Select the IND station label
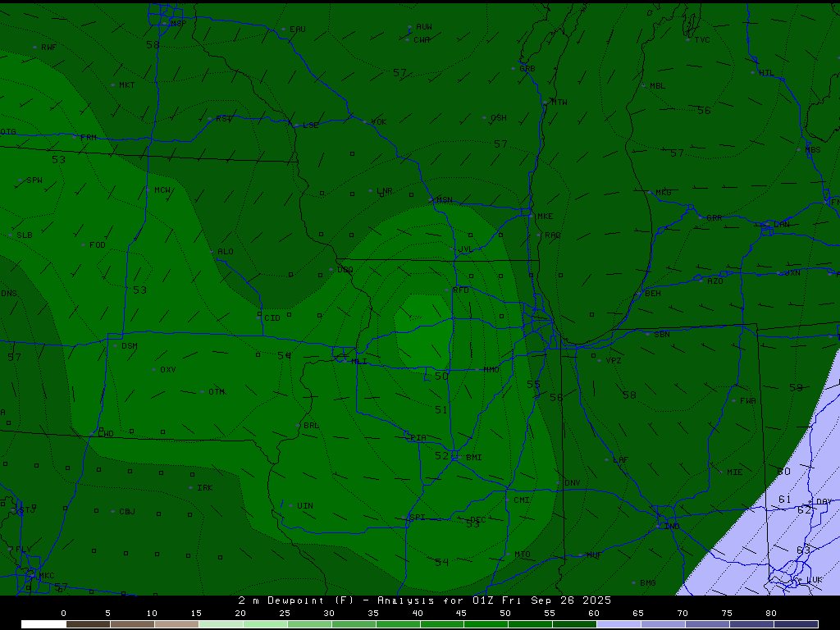The width and height of the screenshot is (840, 630). [x=672, y=527]
